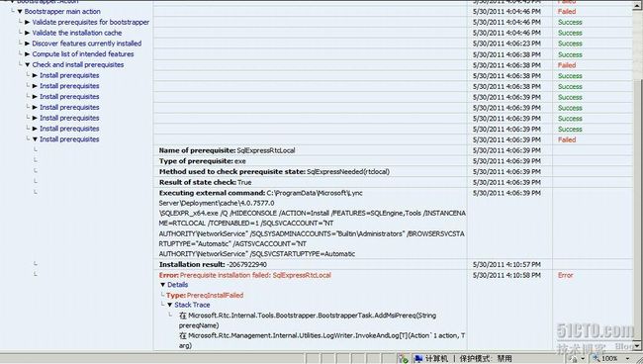The width and height of the screenshot is (643, 364).
Task: Click the Computer zone icon in status bar
Action: [x=418, y=359]
